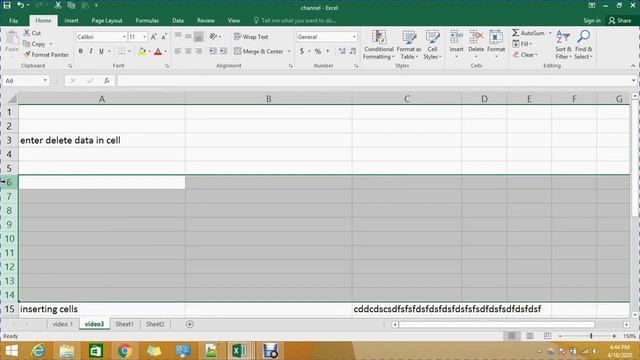The width and height of the screenshot is (640, 360).
Task: Open the Data ribbon tab
Action: coord(178,20)
